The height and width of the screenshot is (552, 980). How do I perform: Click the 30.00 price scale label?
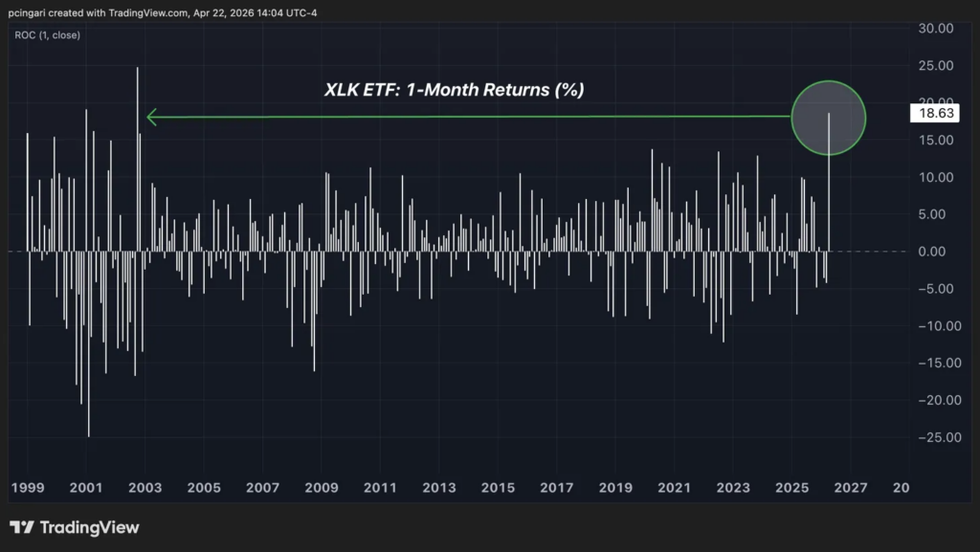(936, 28)
